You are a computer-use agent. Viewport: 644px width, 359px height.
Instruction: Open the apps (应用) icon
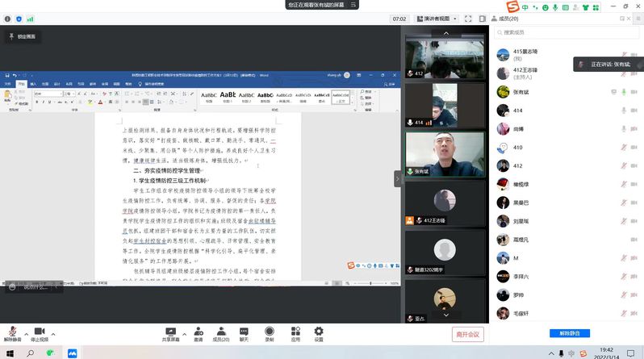pos(295,332)
